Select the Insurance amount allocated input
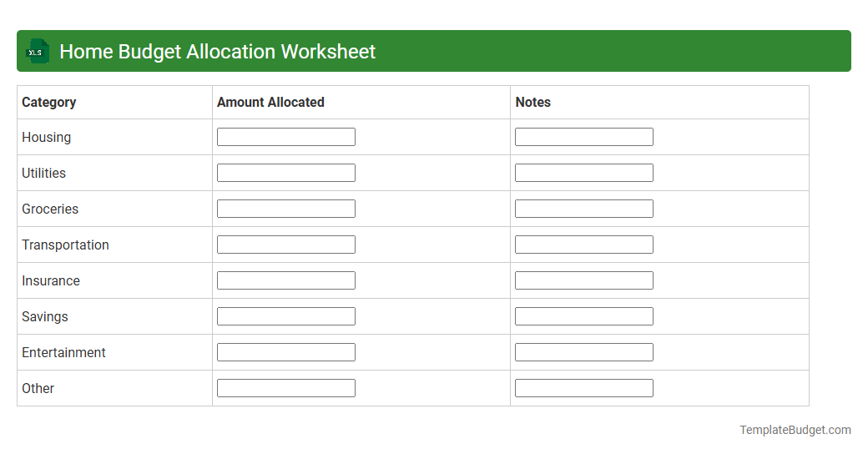Screen dimensions: 868x454 [x=286, y=280]
